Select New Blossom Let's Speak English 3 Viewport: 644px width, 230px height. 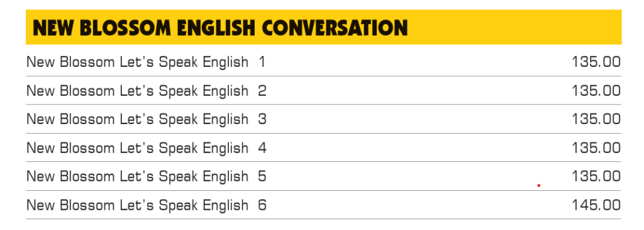pos(146,119)
